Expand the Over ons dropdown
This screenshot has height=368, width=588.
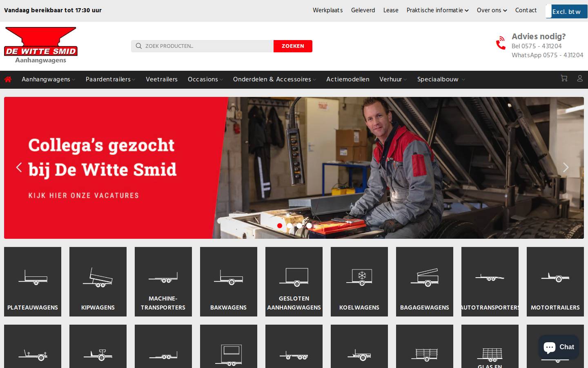click(492, 10)
